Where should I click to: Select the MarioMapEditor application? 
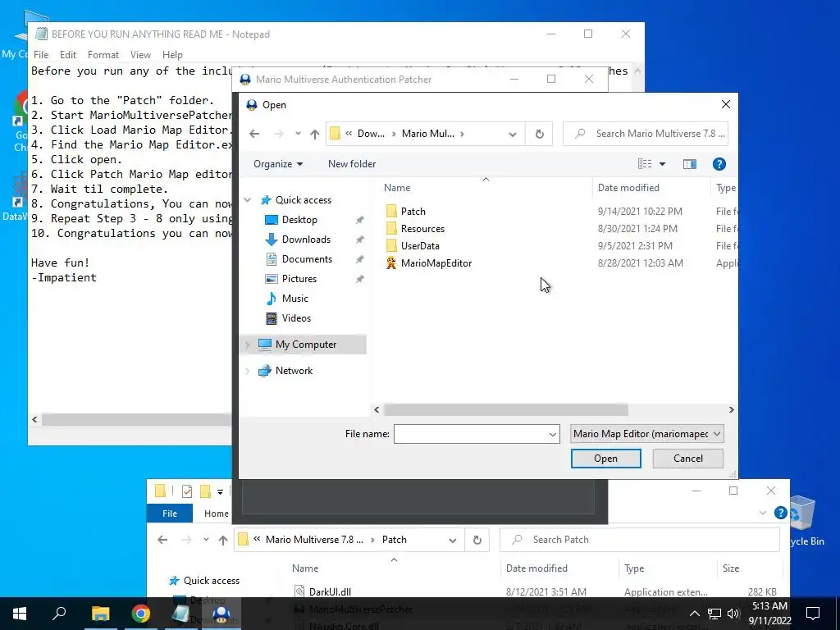[x=436, y=263]
